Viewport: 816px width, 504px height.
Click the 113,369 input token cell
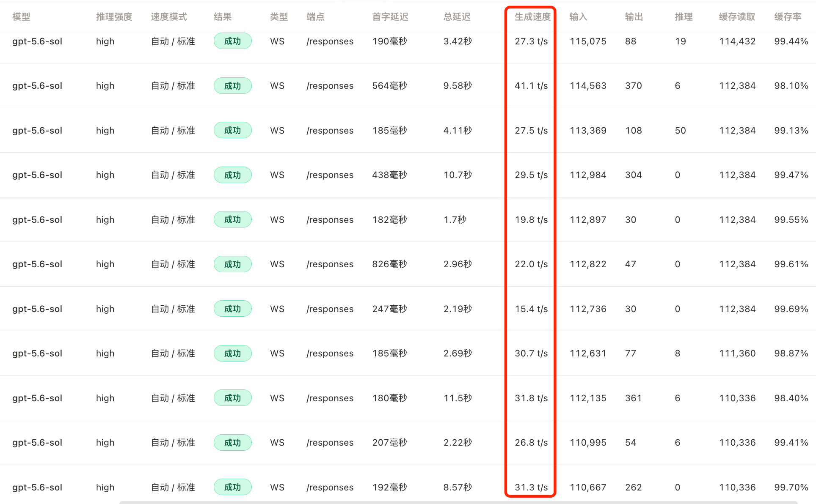click(588, 131)
